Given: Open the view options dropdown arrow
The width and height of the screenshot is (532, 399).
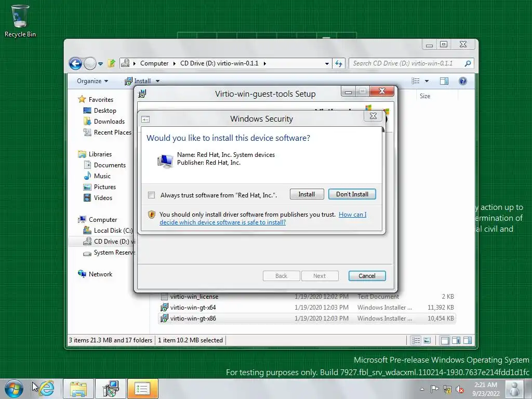Looking at the screenshot, I should click(x=427, y=81).
